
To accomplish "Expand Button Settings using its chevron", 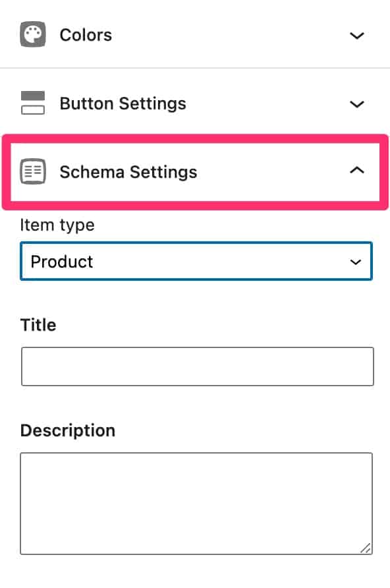I will pos(356,104).
